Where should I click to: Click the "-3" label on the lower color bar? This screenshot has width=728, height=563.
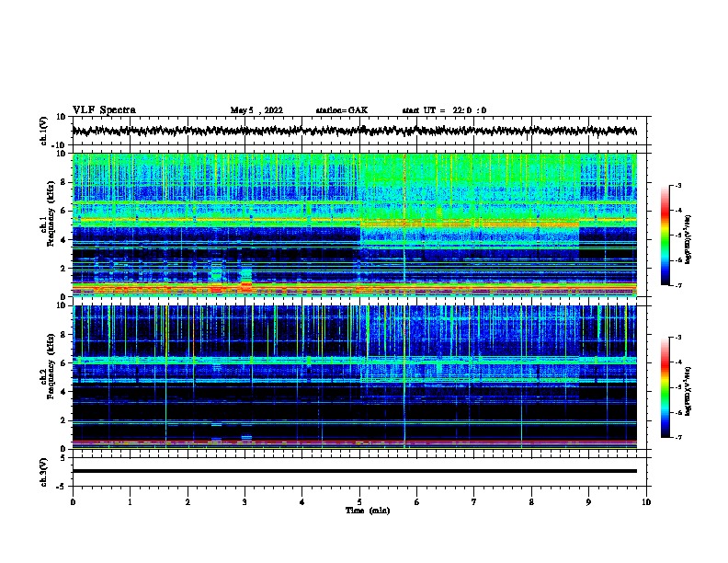[678, 338]
